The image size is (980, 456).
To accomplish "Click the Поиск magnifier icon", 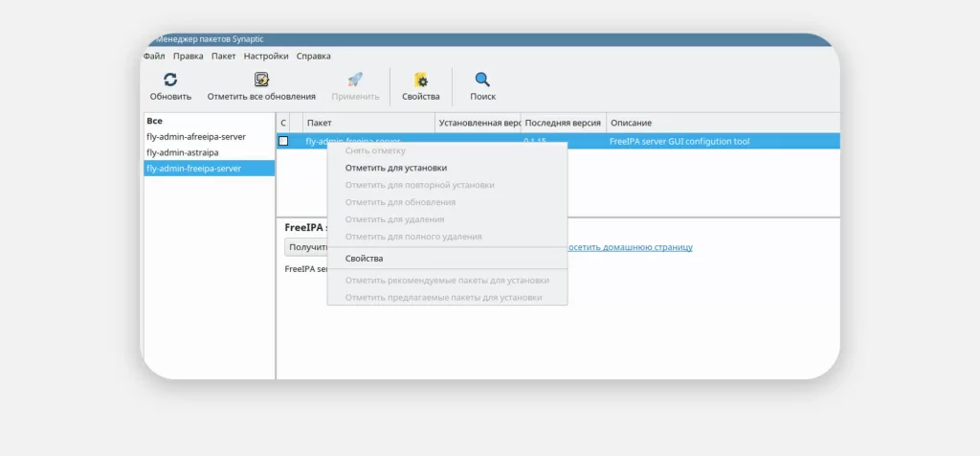I will tap(482, 80).
